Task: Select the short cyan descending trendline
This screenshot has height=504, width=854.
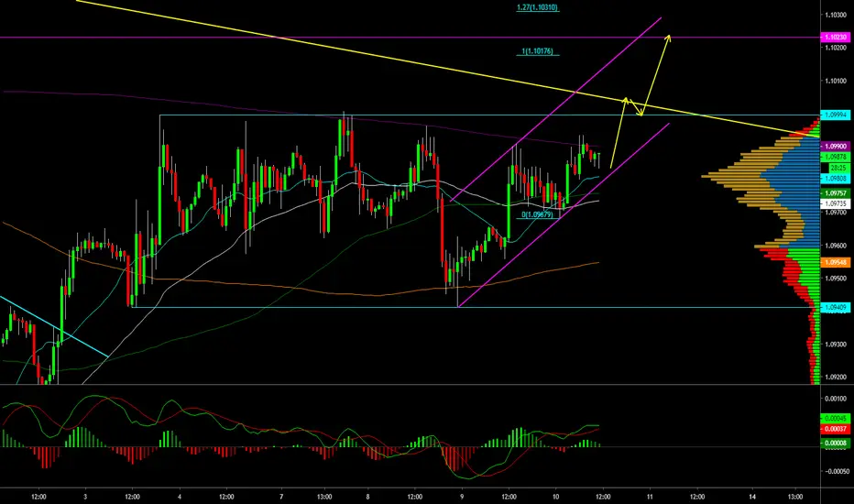Action: coord(54,326)
